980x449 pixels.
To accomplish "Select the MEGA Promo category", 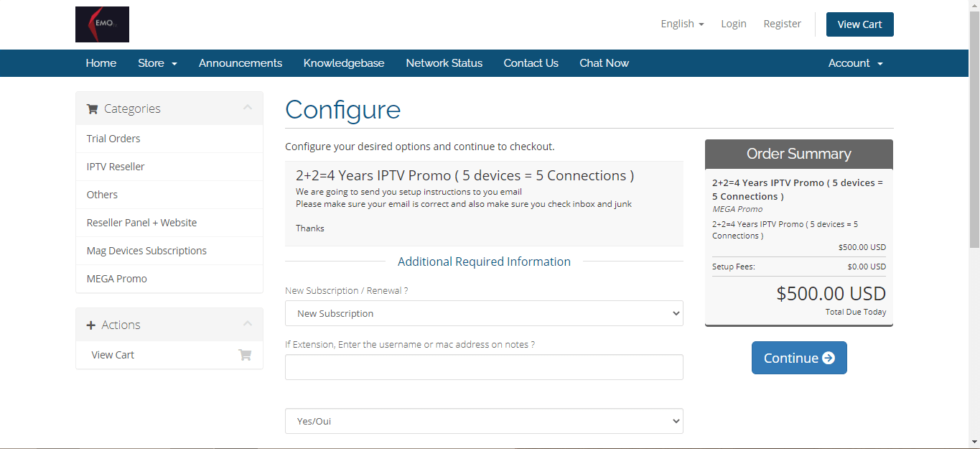I will point(117,279).
